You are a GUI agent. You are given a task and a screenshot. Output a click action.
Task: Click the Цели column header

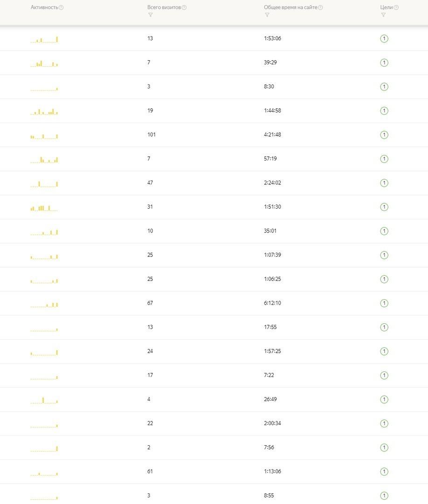coord(386,7)
